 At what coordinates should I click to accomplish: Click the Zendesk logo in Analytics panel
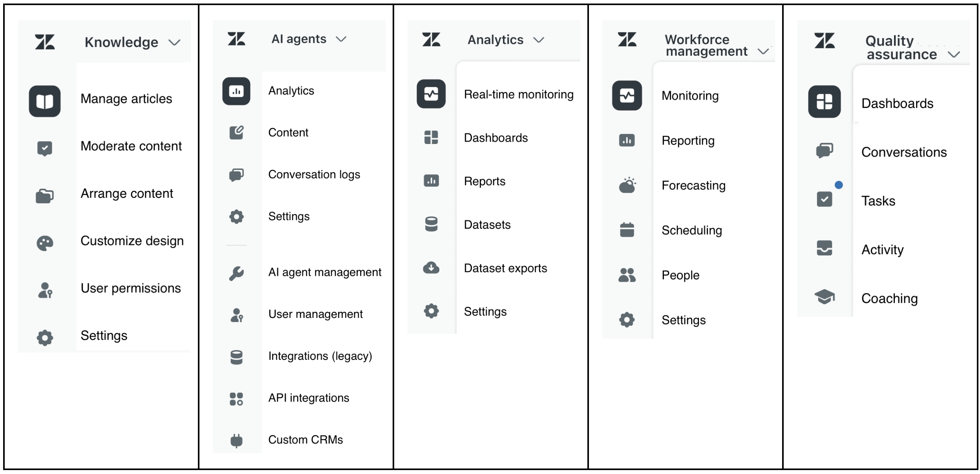tap(431, 40)
